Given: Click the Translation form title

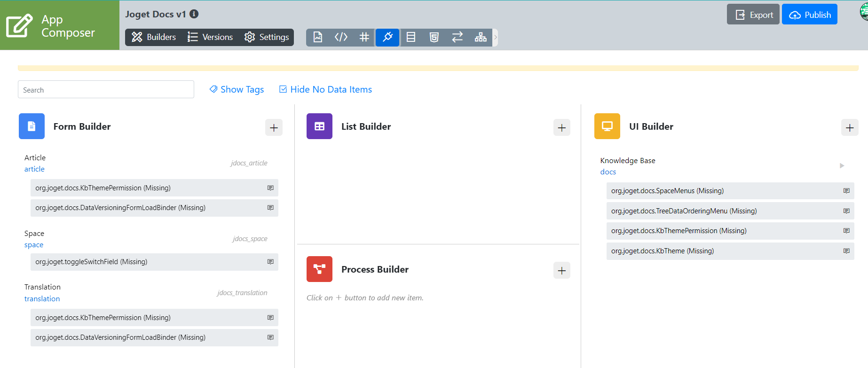Looking at the screenshot, I should pos(42,287).
